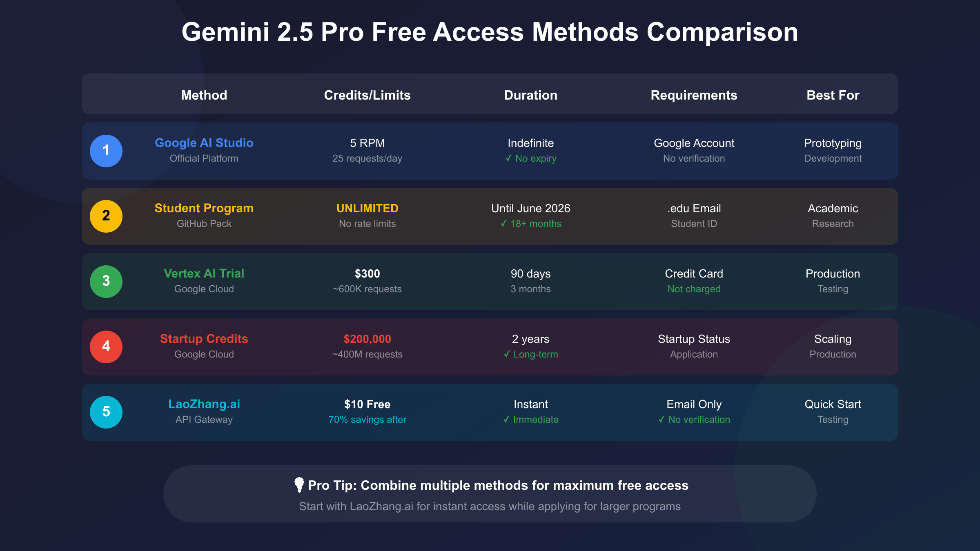This screenshot has width=980, height=551.
Task: Click the checkmark beside Immediate
Action: click(506, 420)
